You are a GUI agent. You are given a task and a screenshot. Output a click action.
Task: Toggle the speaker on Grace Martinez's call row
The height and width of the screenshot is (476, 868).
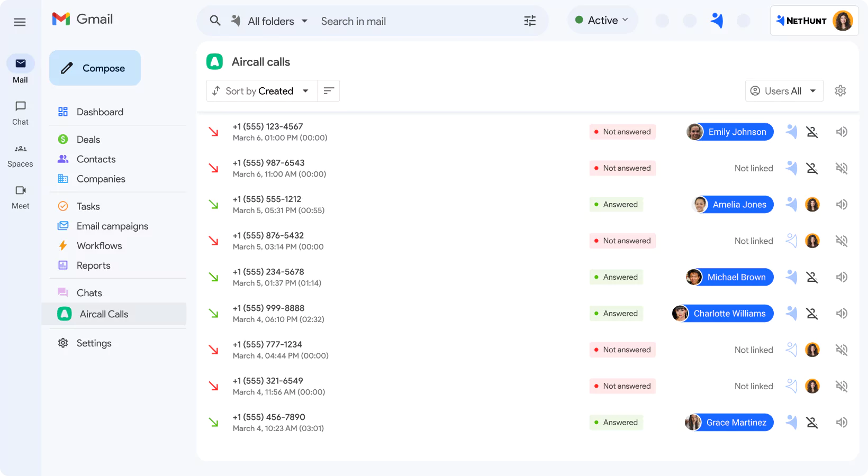tap(842, 422)
